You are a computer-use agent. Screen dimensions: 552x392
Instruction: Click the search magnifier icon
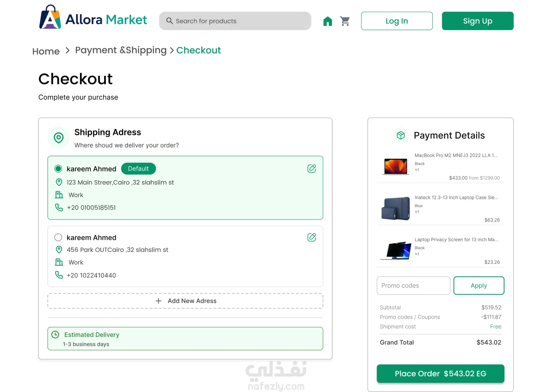tap(169, 21)
